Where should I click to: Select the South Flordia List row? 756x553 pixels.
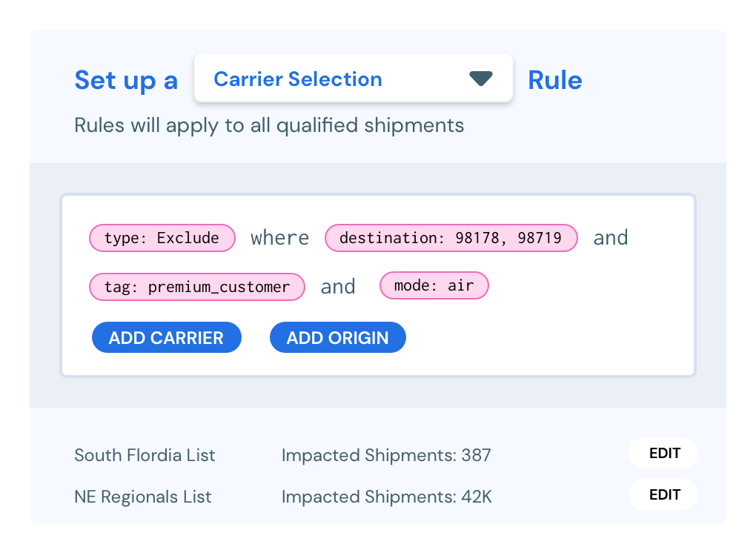[x=145, y=455]
